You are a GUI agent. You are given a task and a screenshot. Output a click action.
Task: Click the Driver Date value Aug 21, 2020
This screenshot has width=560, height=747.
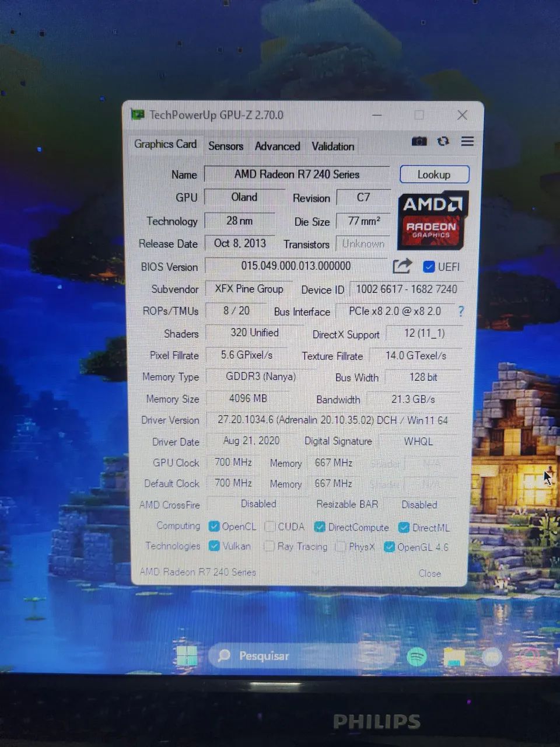pyautogui.click(x=251, y=441)
